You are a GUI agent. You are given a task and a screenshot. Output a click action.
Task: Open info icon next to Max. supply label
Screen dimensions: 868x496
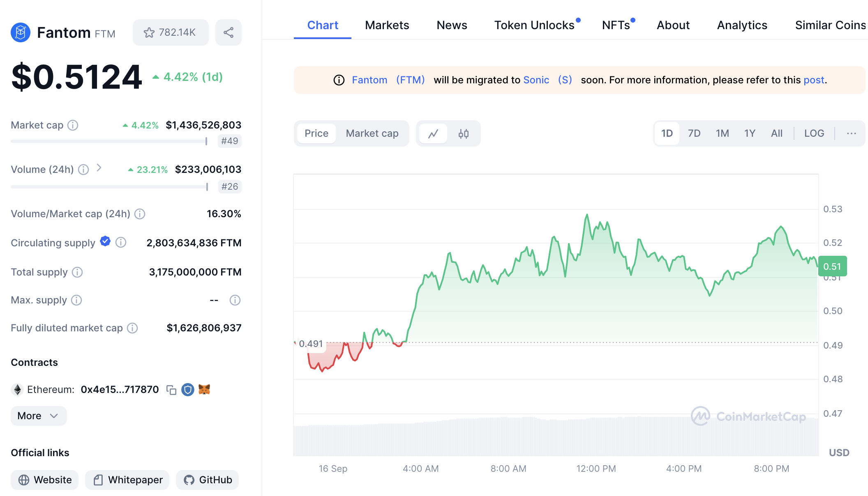tap(76, 300)
